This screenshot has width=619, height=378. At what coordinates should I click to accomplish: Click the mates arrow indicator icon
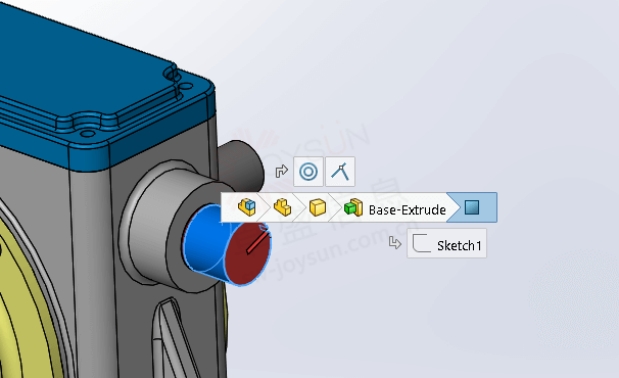tap(281, 172)
